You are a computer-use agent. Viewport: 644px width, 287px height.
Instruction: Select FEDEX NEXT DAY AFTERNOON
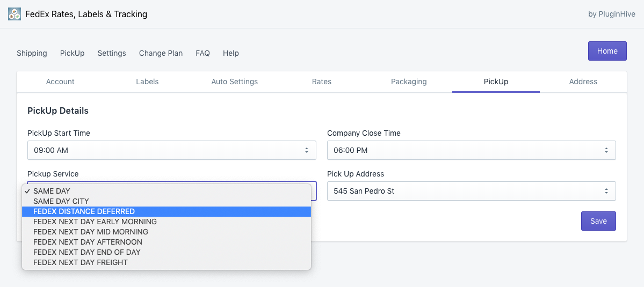[x=167, y=242]
